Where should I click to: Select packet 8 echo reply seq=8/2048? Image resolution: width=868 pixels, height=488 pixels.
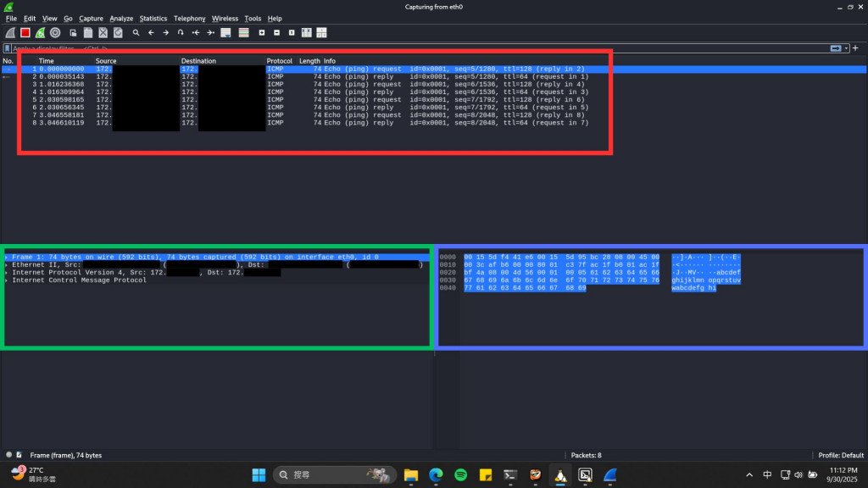coord(434,123)
